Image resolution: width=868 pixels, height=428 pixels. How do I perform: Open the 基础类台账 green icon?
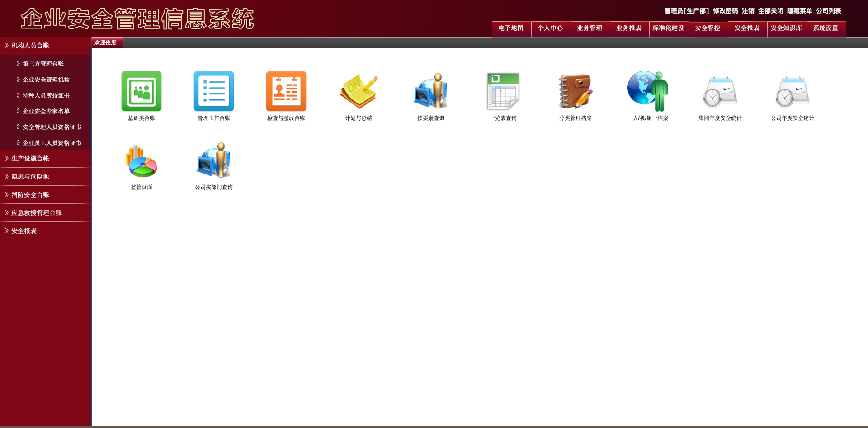(141, 91)
